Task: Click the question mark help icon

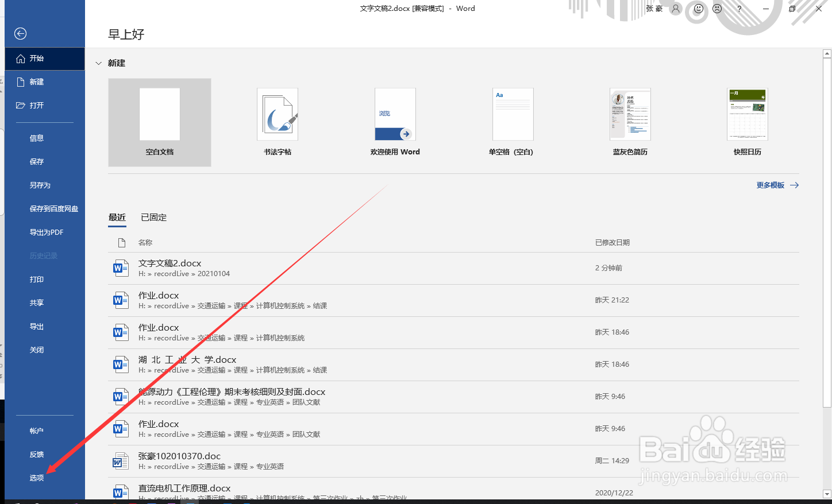Action: coord(739,9)
